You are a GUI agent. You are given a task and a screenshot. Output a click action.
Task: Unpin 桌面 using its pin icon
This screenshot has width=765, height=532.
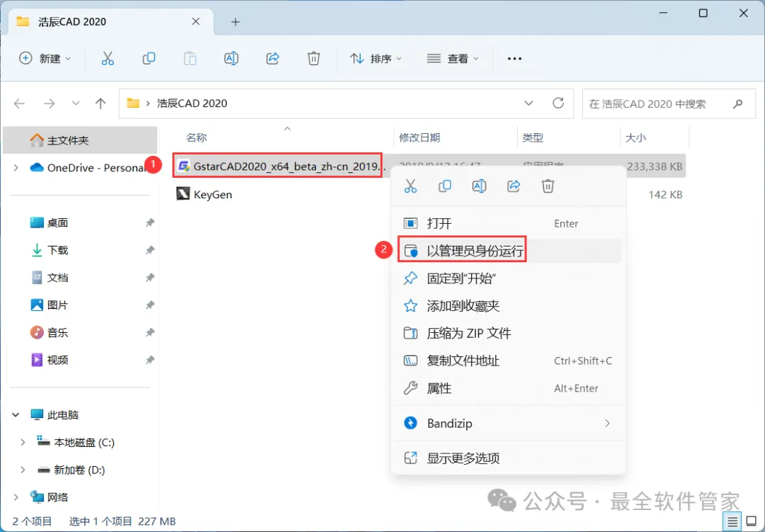pos(149,223)
